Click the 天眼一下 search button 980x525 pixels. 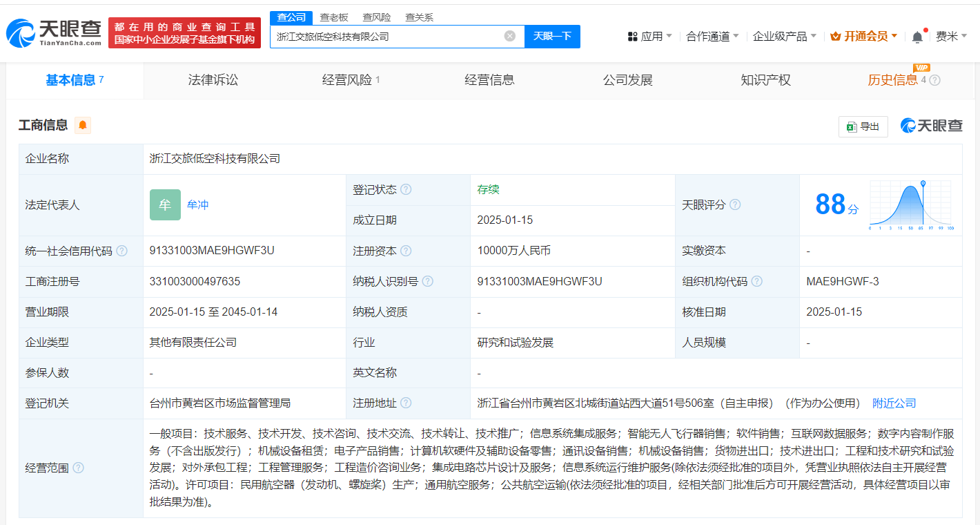click(552, 36)
